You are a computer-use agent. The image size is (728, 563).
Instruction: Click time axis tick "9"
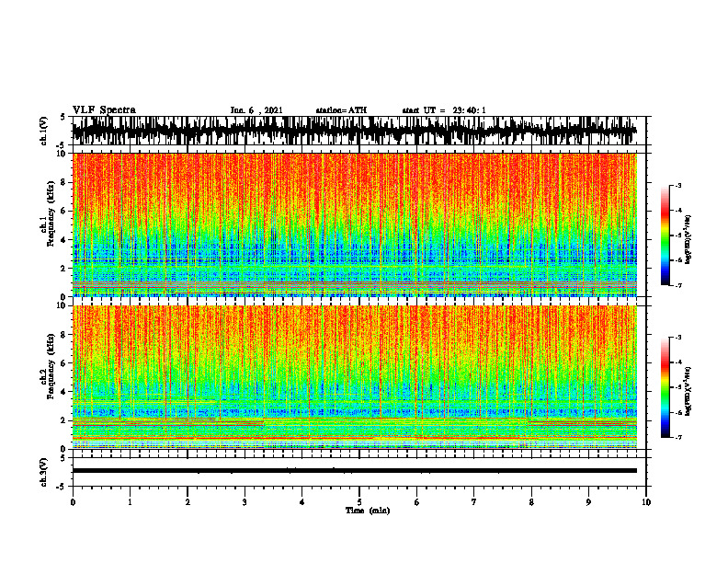pos(588,502)
